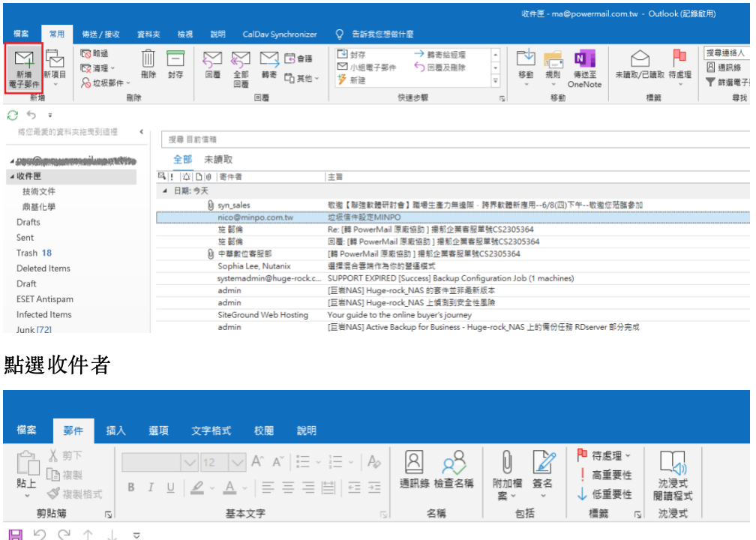The width and height of the screenshot is (756, 540).
Task: Apply font color A button
Action: pyautogui.click(x=230, y=488)
